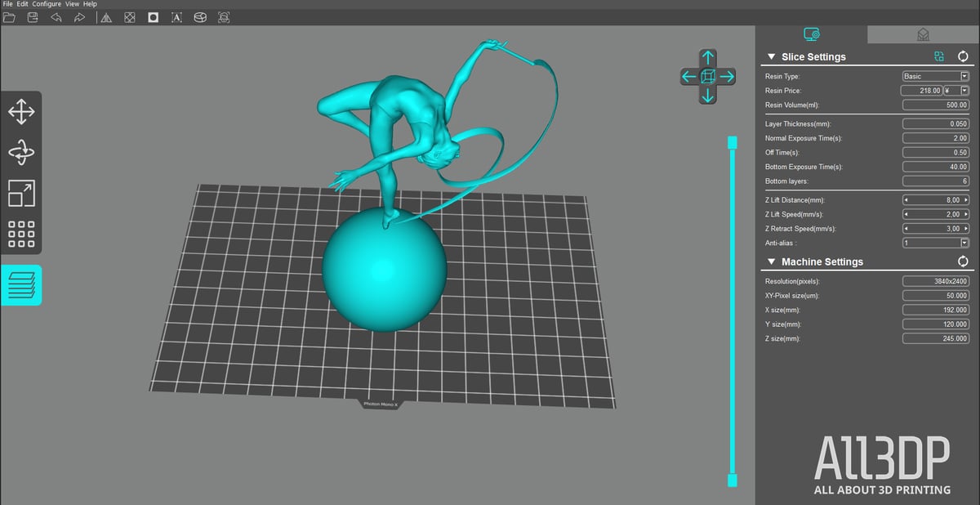
Task: Reset Slice Settings with refresh icon
Action: coord(963,56)
